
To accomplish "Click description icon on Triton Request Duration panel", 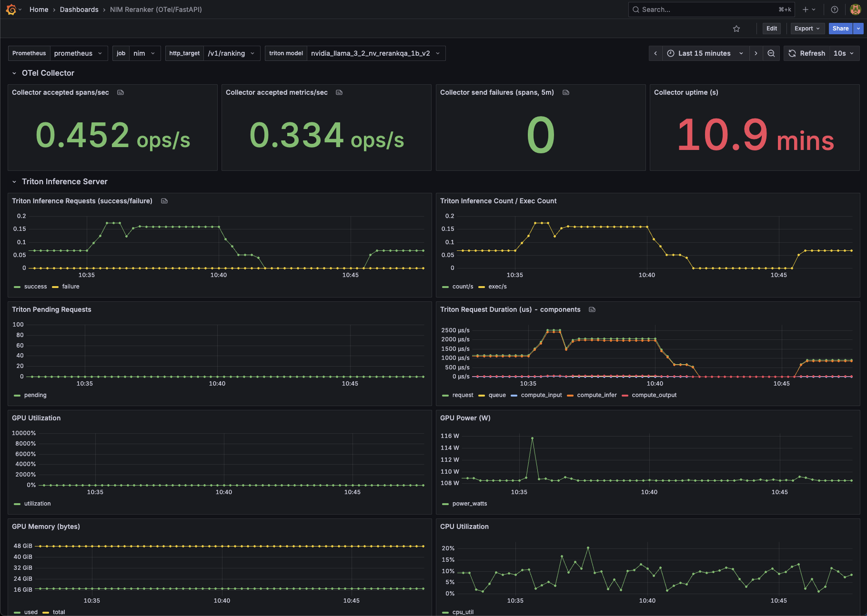I will (x=592, y=309).
